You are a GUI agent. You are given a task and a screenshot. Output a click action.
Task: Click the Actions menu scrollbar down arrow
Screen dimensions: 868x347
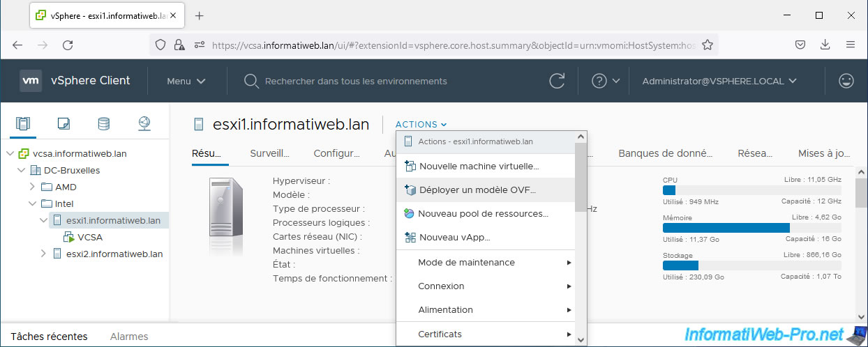point(581,340)
